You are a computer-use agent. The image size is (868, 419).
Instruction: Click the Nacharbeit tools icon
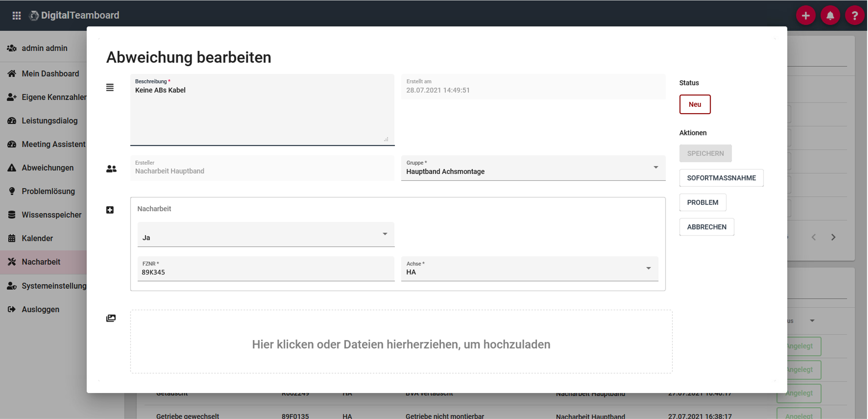tap(12, 262)
